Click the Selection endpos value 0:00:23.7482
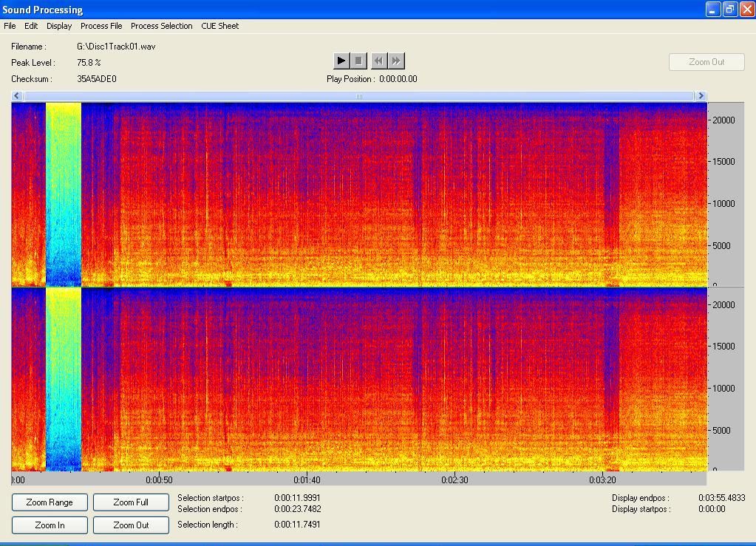This screenshot has width=756, height=546. click(298, 509)
